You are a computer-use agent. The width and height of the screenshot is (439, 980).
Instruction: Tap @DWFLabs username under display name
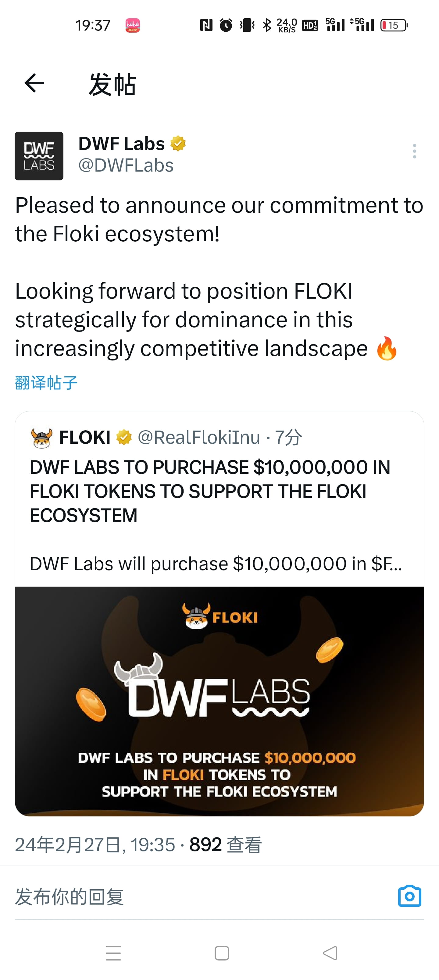[126, 165]
